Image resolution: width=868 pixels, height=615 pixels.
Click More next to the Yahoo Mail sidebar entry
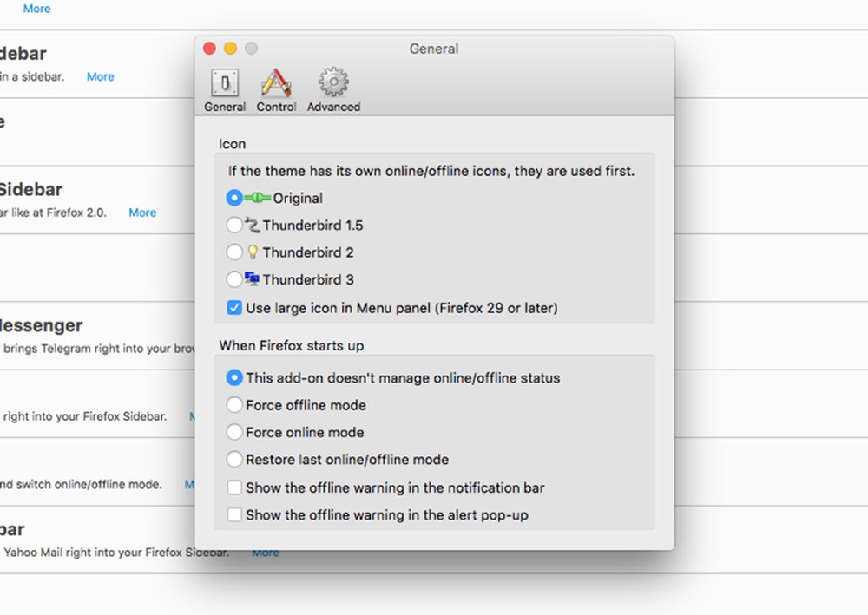pos(266,553)
